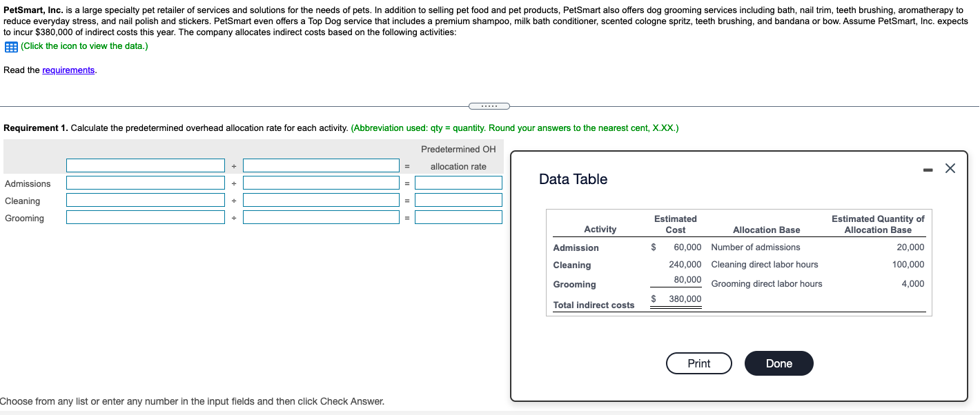Click the dotted divider expander handle
This screenshot has height=415, width=980.
click(x=489, y=106)
